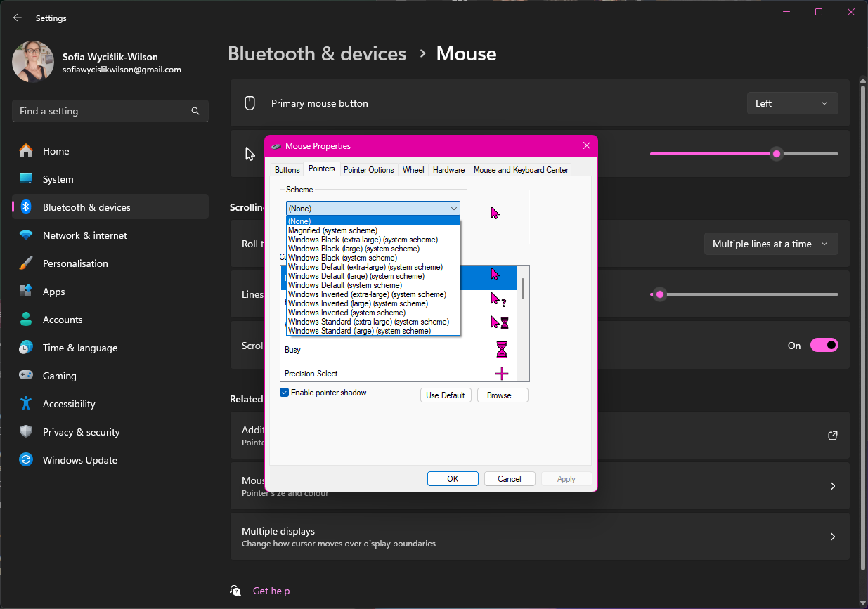Choose Windows Black (extra-large) scheme
This screenshot has width=868, height=609.
373,240
